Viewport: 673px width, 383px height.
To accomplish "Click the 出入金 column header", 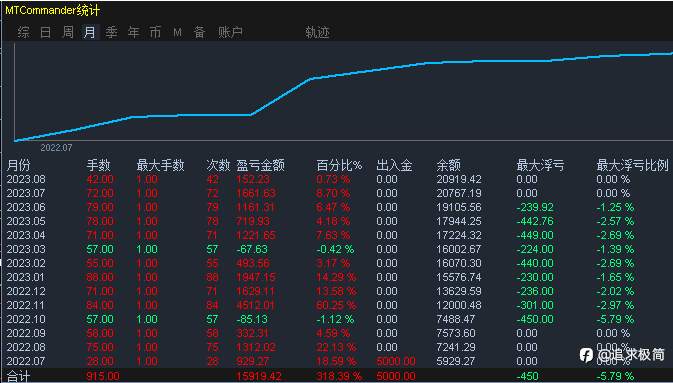I will tap(394, 165).
